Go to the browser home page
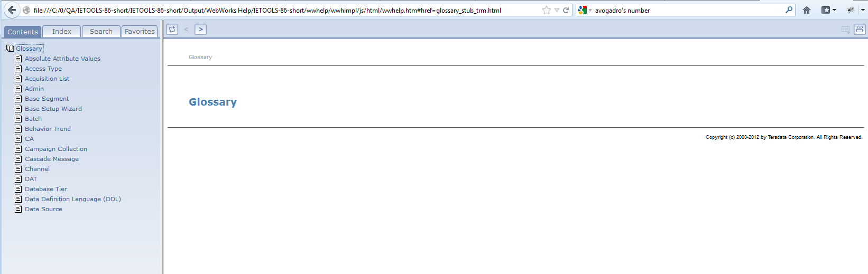This screenshot has height=274, width=868. (807, 10)
